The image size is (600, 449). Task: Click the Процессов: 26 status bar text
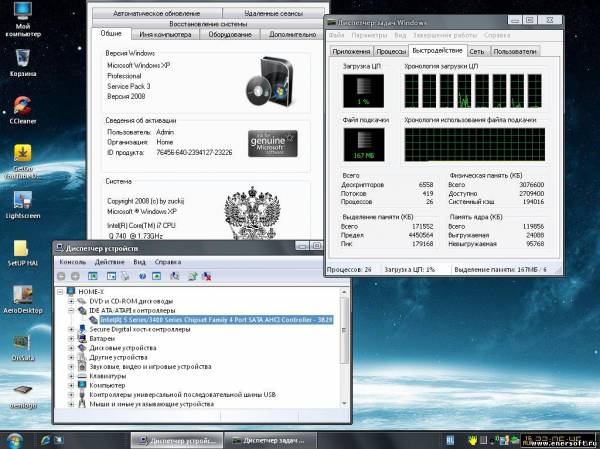[x=349, y=269]
